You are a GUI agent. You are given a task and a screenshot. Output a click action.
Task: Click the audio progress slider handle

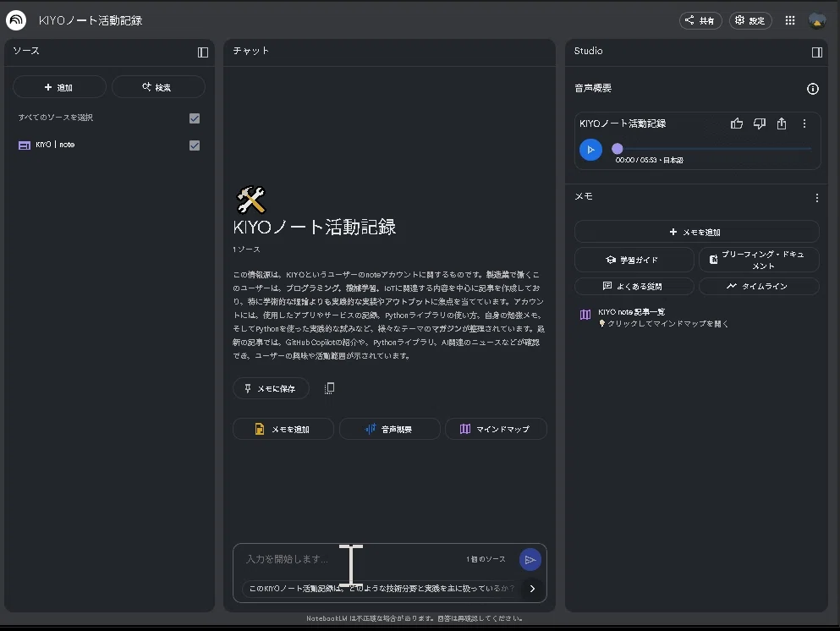tap(618, 149)
